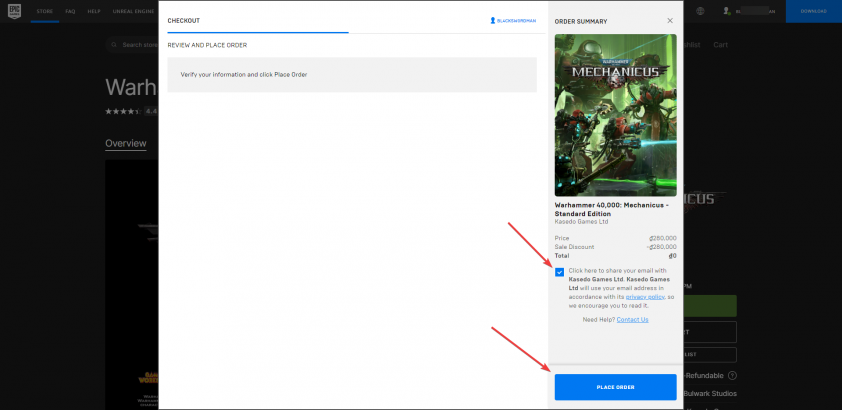Image resolution: width=842 pixels, height=410 pixels.
Task: Click the Order Summary heading
Action: 581,21
